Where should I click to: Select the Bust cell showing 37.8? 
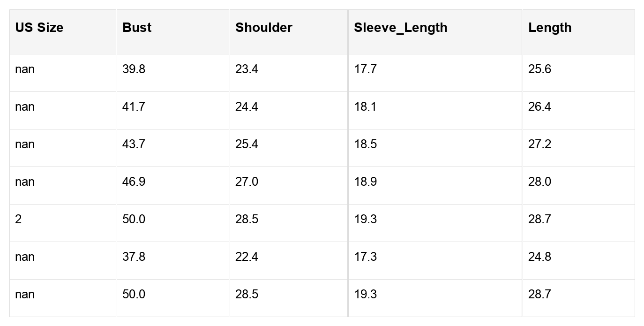[134, 257]
